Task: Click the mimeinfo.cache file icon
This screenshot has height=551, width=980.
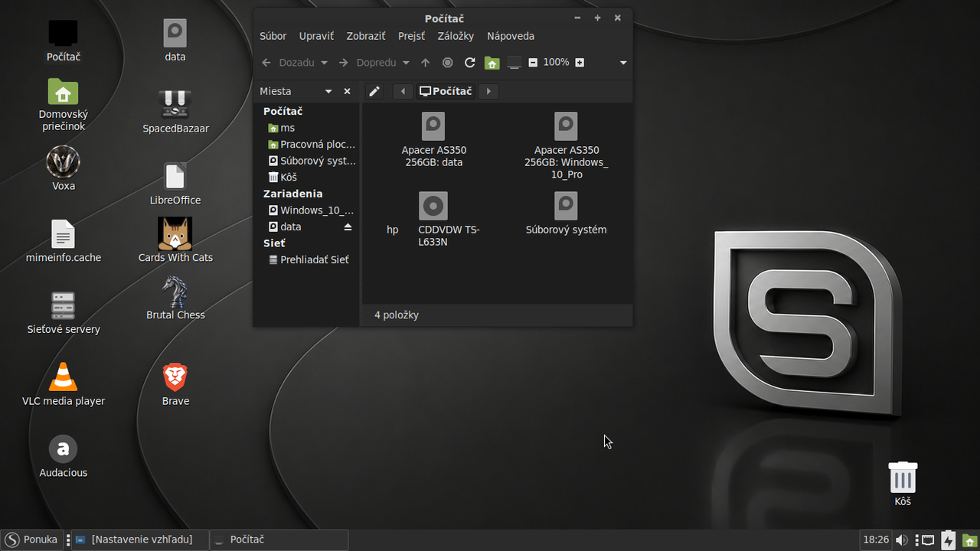Action: (x=63, y=241)
